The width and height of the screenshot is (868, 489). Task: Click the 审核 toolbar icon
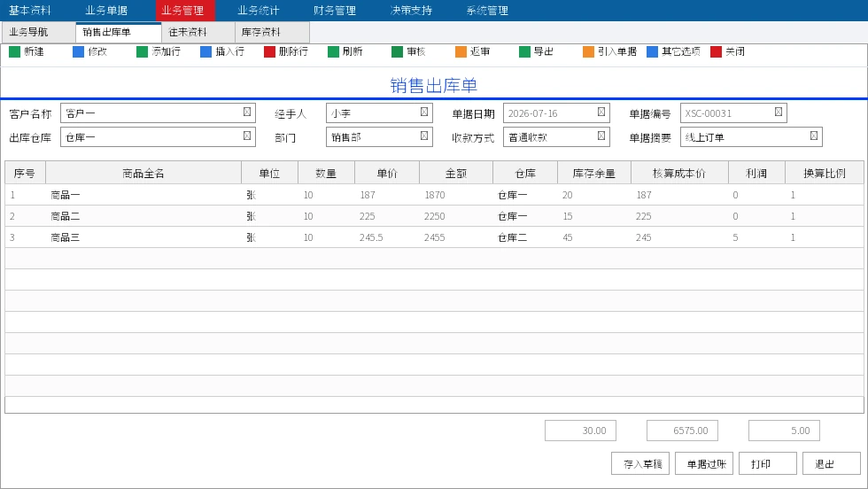coord(397,51)
